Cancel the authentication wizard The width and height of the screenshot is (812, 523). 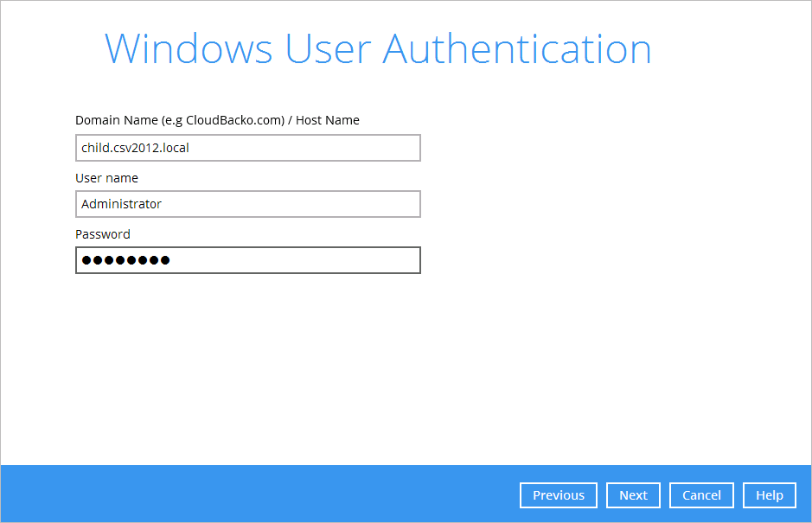701,495
